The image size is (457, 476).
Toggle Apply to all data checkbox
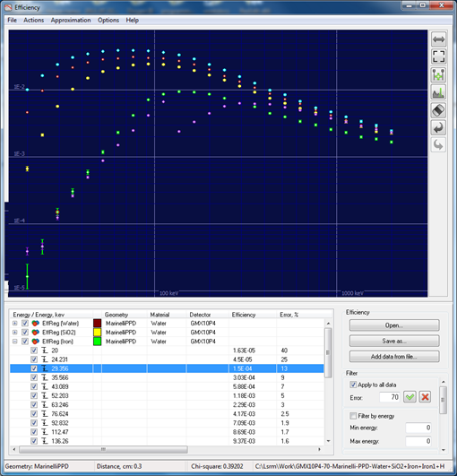point(353,385)
